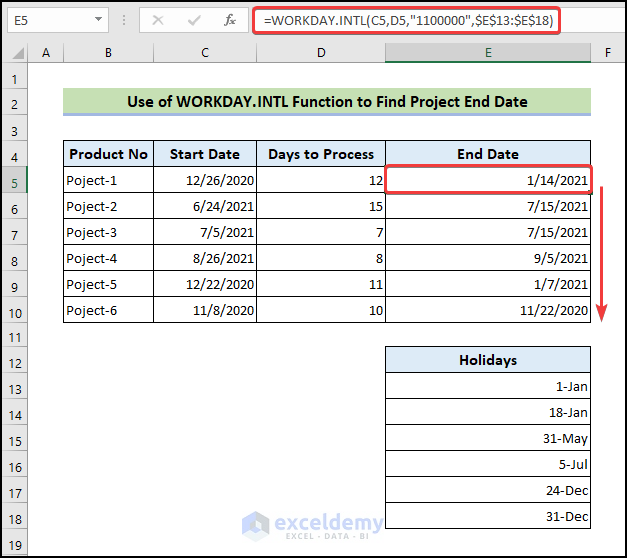
Task: Select the Poject-3 cell
Action: tap(108, 232)
